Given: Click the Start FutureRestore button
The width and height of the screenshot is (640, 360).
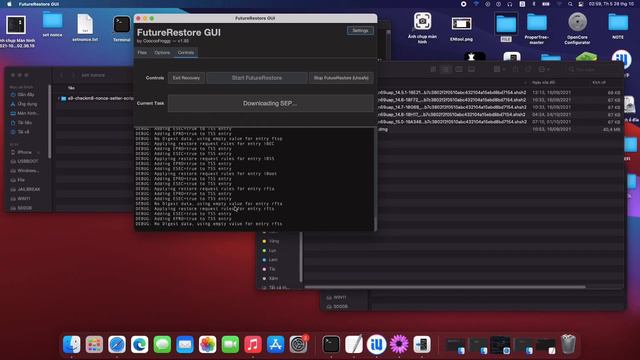Looking at the screenshot, I should pos(257,78).
